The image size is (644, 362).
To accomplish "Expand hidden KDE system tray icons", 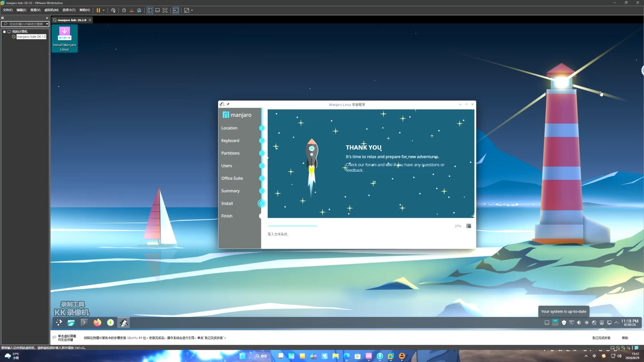I will tap(616, 323).
